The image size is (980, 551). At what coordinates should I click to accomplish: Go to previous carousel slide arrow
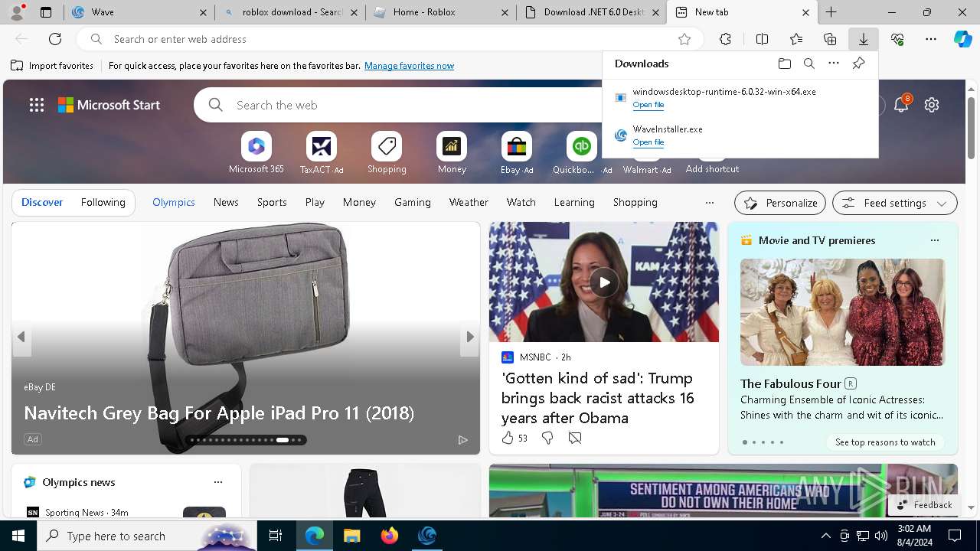[x=21, y=337]
